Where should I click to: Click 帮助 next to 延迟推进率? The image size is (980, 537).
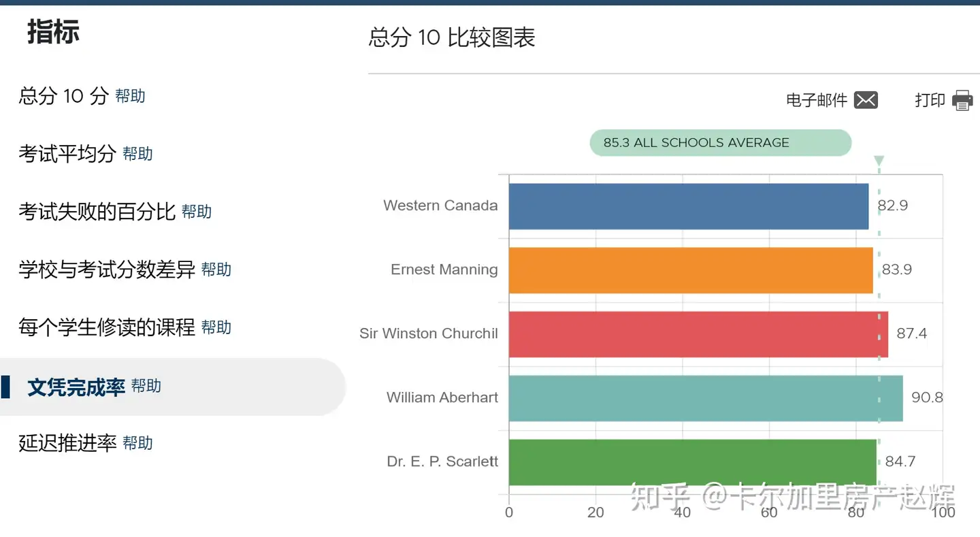[x=137, y=443]
